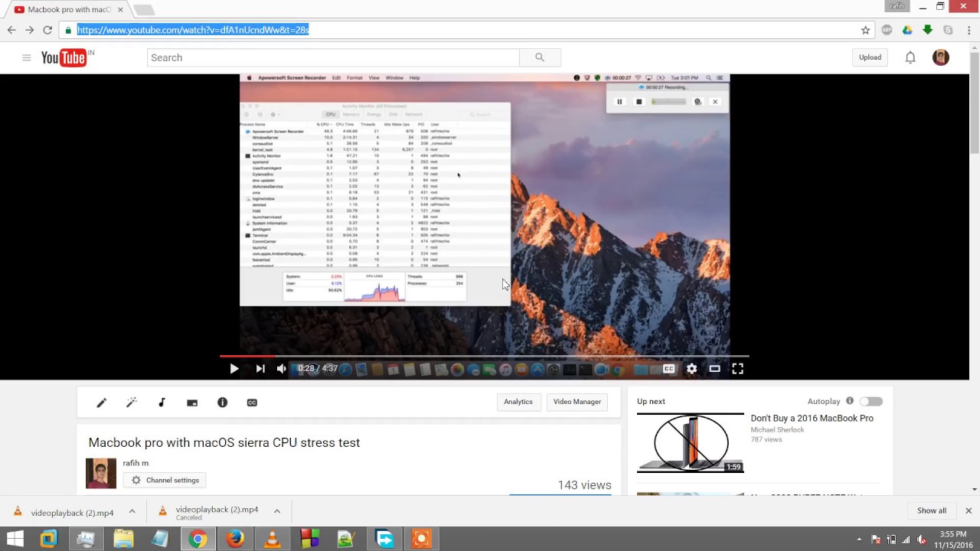Open Chrome from the taskbar
The height and width of the screenshot is (551, 980).
[198, 539]
